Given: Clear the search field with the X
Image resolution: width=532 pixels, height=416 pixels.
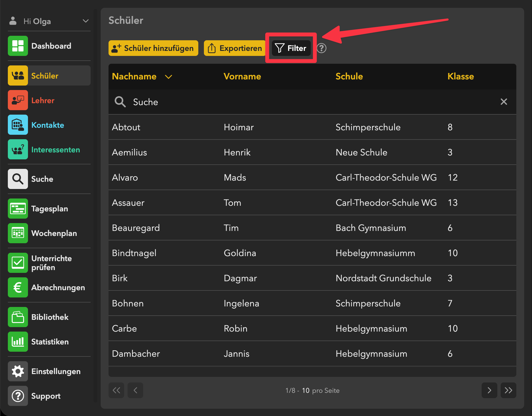Looking at the screenshot, I should click(x=504, y=102).
